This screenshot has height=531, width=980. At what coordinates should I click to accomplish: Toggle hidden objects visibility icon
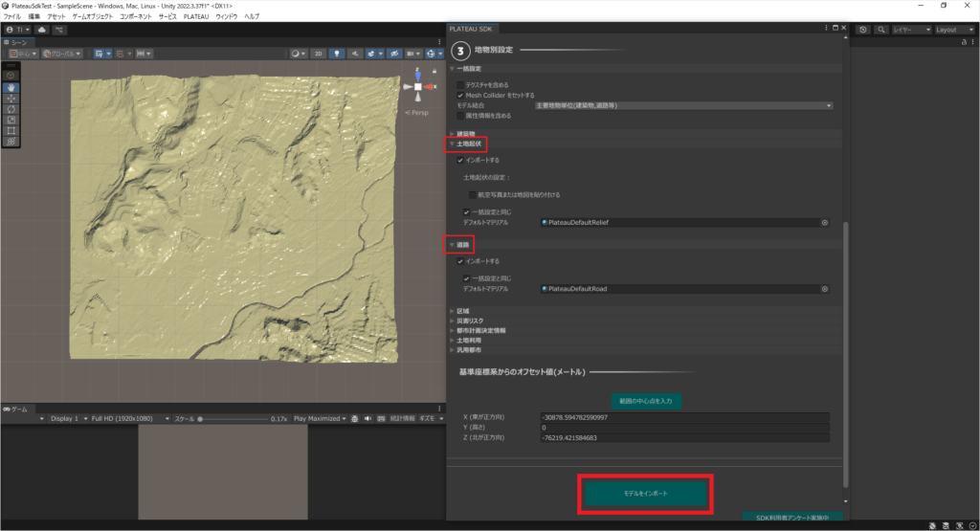[x=394, y=54]
